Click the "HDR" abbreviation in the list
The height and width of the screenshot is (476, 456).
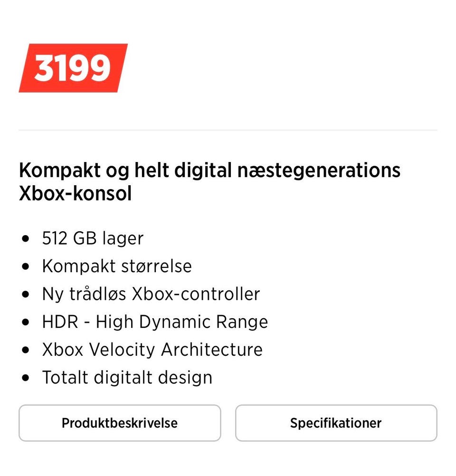[60, 322]
